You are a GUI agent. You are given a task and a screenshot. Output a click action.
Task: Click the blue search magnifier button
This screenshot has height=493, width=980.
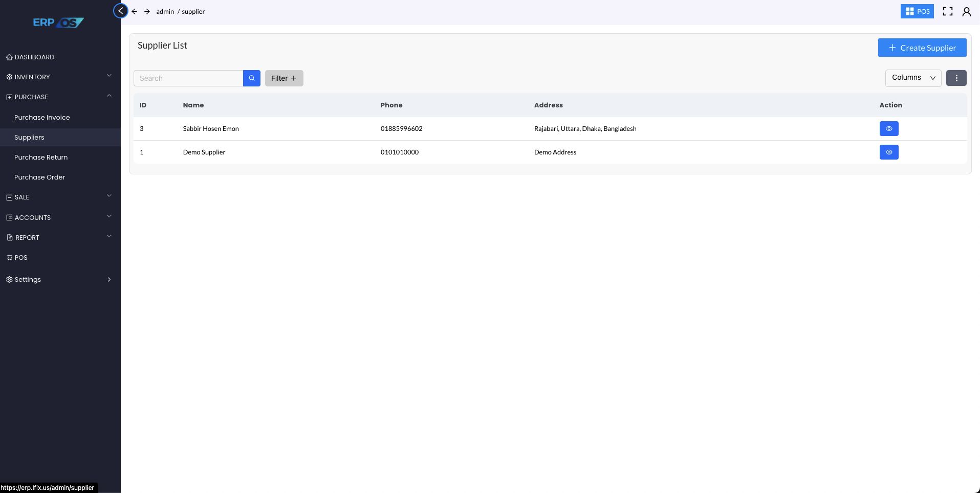(251, 78)
